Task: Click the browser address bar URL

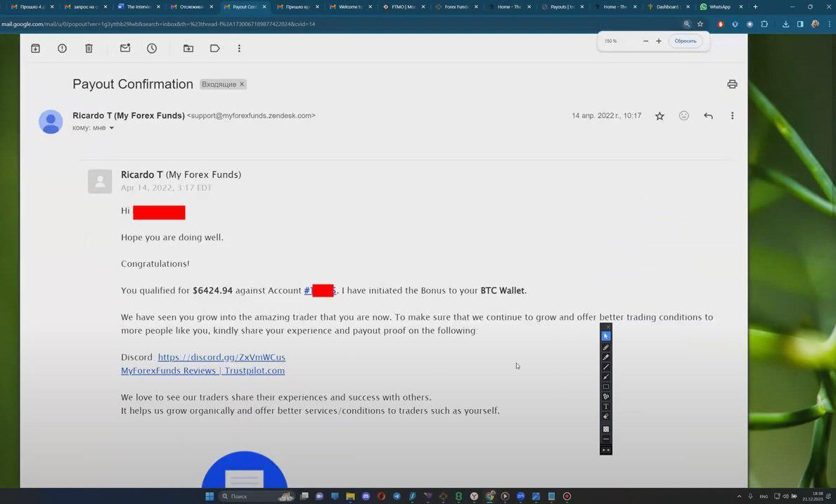Action: coord(157,24)
